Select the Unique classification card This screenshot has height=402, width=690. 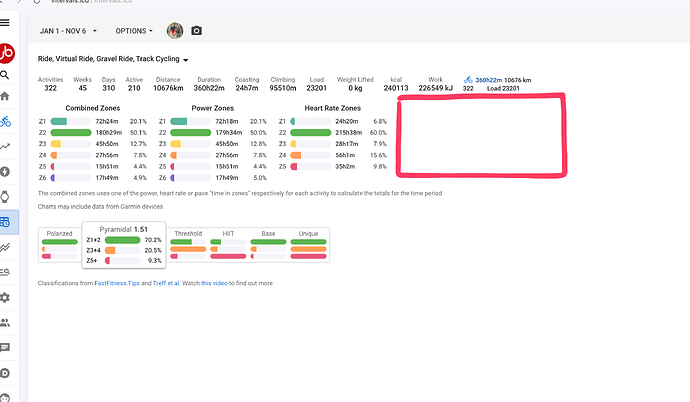point(309,245)
